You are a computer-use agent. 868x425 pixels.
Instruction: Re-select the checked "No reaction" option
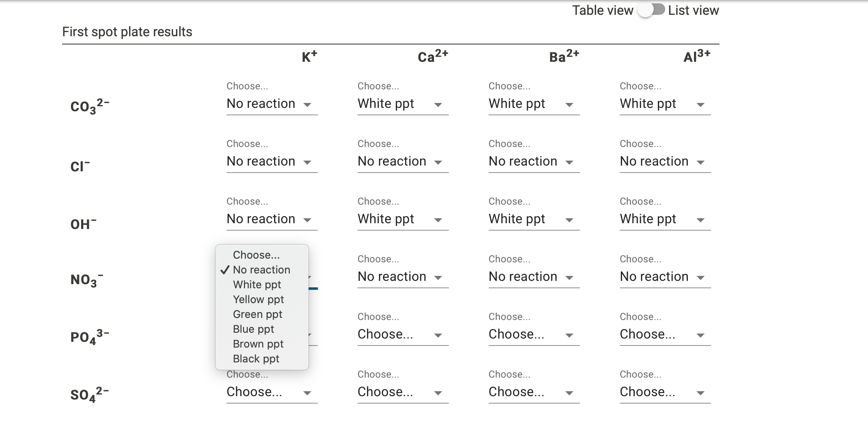coord(261,270)
